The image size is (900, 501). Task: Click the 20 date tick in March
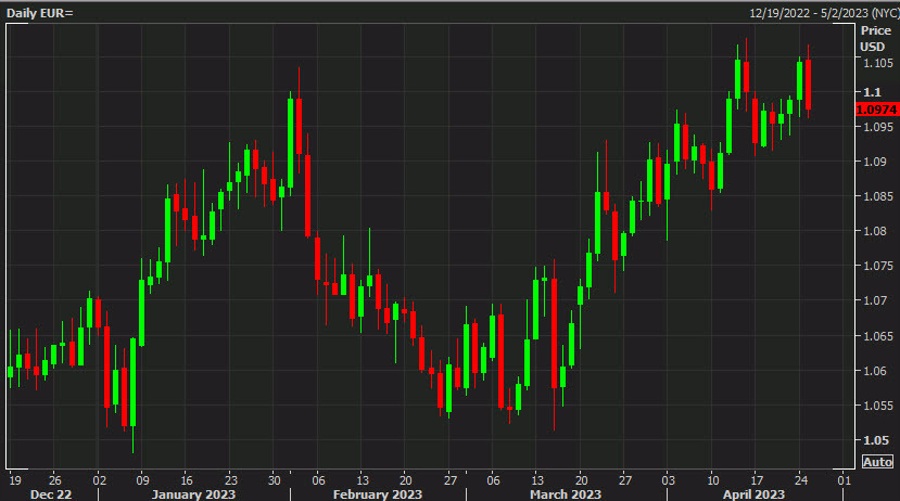tap(581, 480)
